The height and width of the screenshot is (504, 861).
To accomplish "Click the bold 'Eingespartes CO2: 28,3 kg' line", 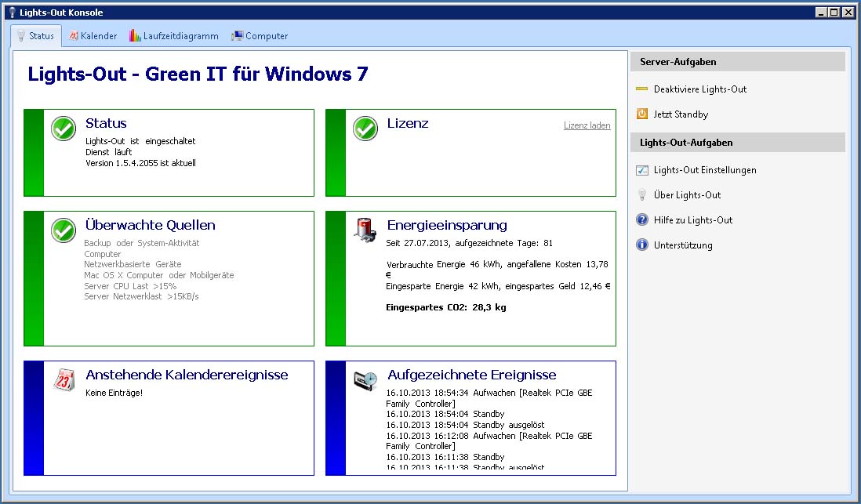I will click(x=446, y=307).
